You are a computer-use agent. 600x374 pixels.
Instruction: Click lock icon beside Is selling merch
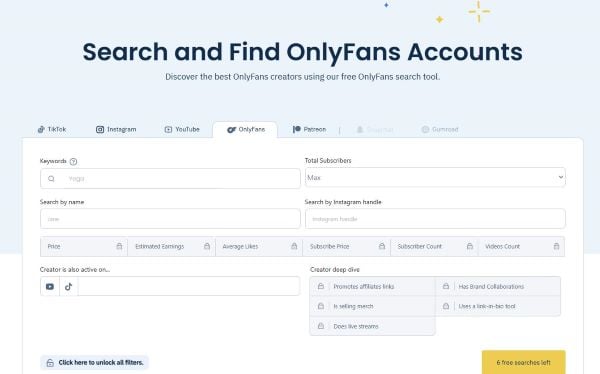pyautogui.click(x=321, y=306)
